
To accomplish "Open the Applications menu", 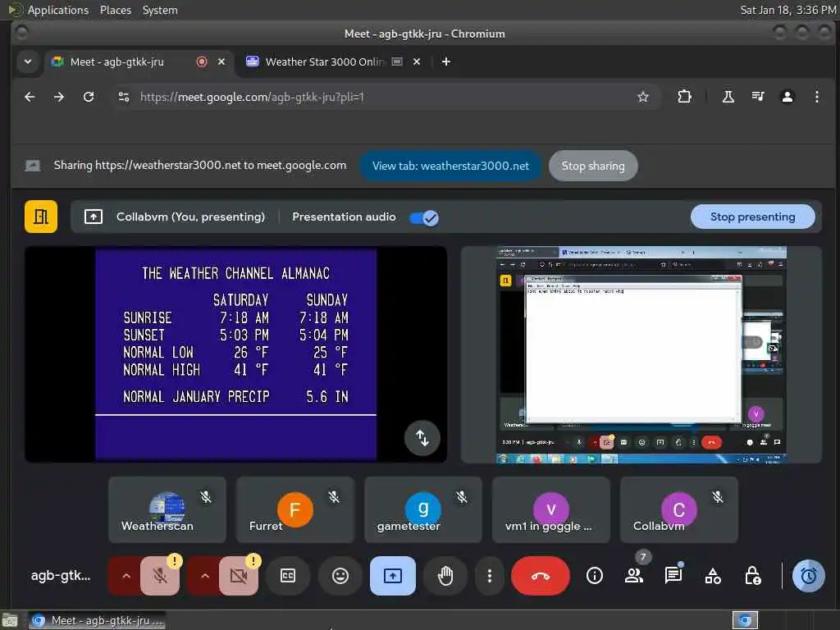I will pyautogui.click(x=58, y=10).
